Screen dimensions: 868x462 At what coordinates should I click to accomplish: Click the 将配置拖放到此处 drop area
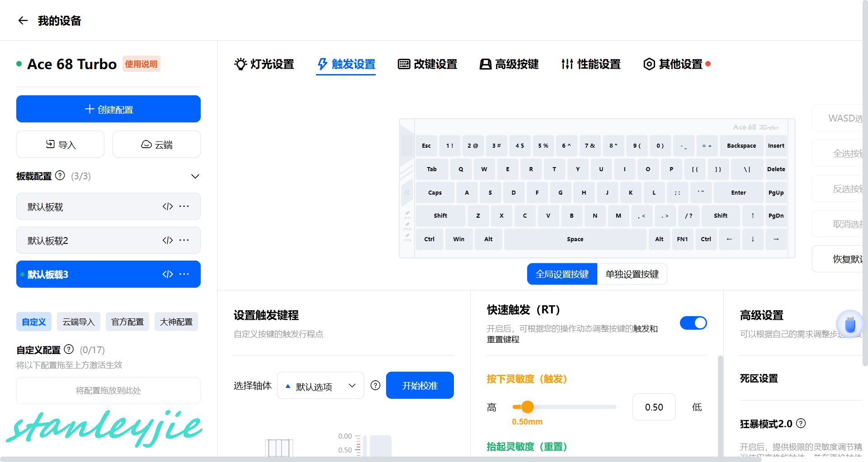point(108,391)
